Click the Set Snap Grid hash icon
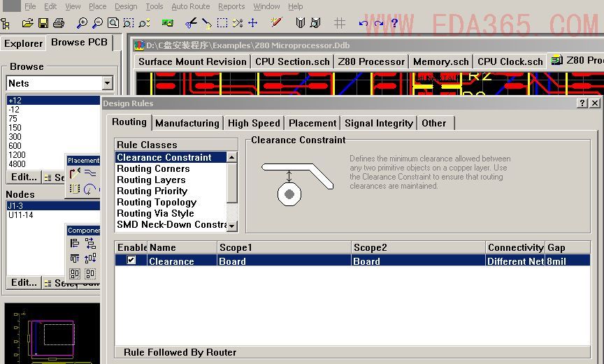The width and height of the screenshot is (604, 364). pyautogui.click(x=339, y=23)
